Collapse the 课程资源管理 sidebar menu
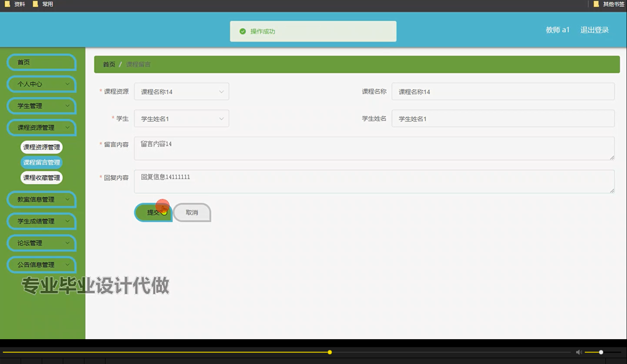This screenshot has width=627, height=364. (x=41, y=127)
